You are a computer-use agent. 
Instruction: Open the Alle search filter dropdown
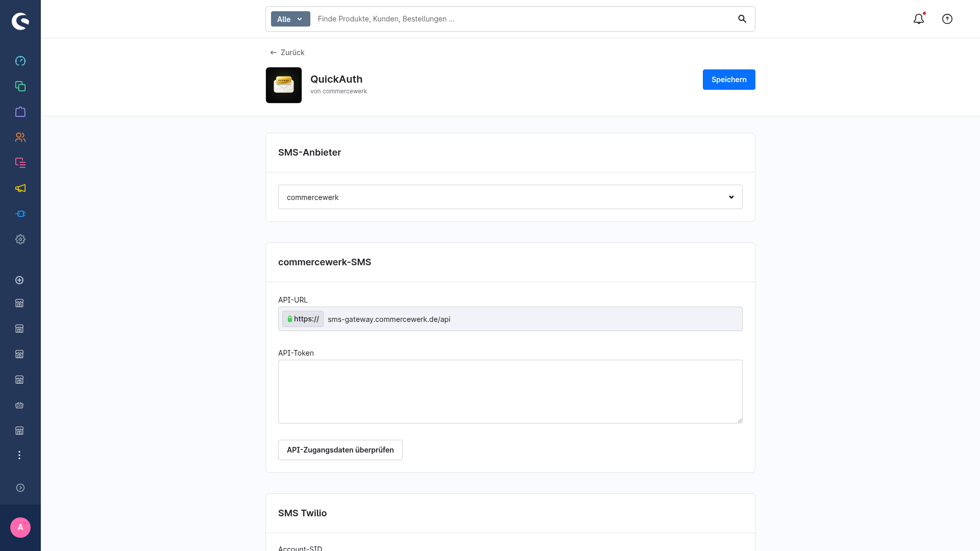[290, 19]
